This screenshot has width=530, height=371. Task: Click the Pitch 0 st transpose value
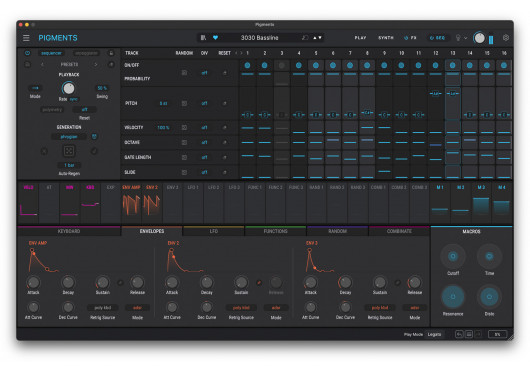click(x=163, y=103)
